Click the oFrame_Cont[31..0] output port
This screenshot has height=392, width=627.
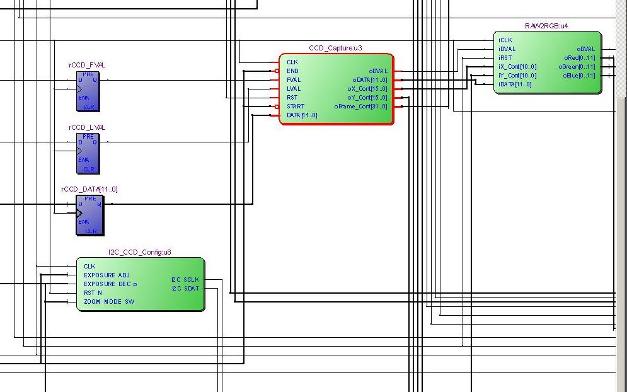click(x=361, y=106)
